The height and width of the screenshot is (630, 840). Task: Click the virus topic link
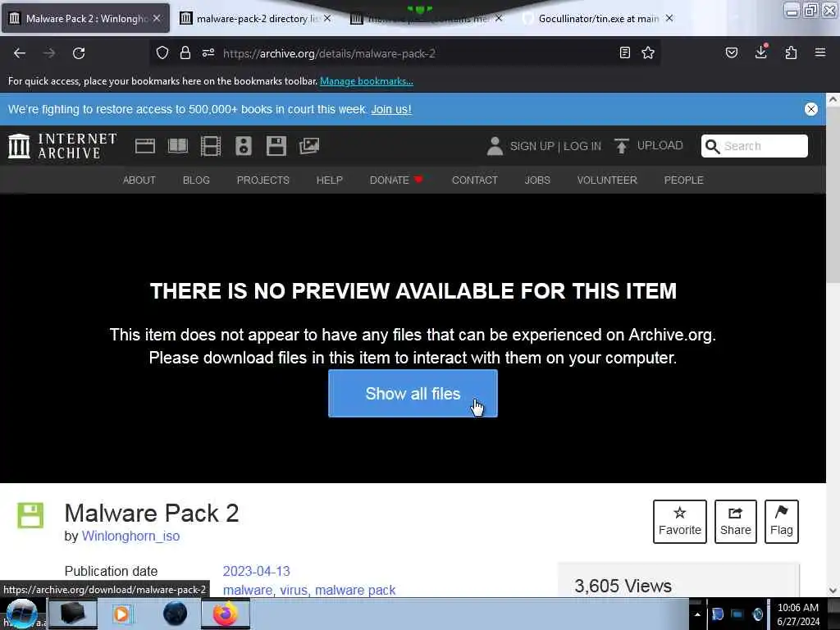coord(294,590)
